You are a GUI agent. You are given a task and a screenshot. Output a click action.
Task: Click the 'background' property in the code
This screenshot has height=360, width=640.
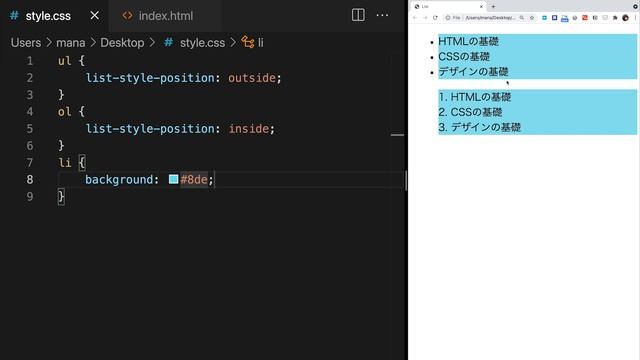point(119,180)
